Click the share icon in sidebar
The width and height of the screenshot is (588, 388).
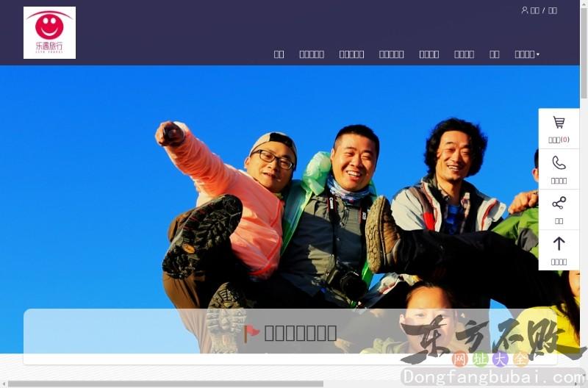click(x=559, y=203)
